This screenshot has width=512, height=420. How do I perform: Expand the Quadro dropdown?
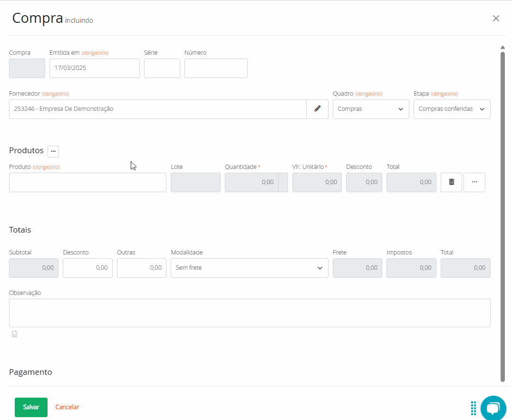370,109
